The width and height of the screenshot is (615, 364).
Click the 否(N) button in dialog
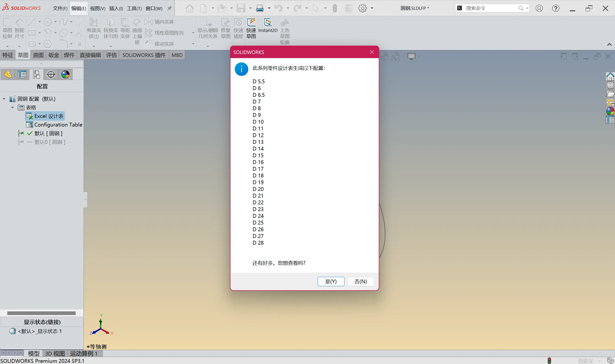[360, 281]
